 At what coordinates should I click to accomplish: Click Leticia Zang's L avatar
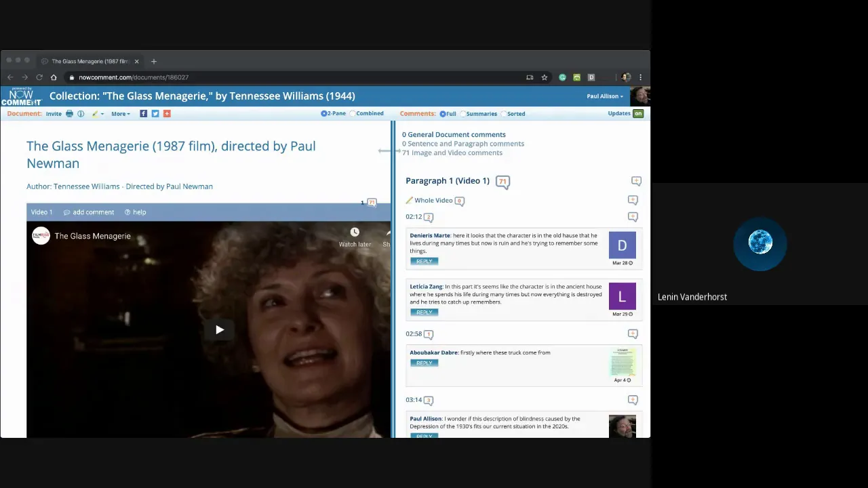pos(622,297)
